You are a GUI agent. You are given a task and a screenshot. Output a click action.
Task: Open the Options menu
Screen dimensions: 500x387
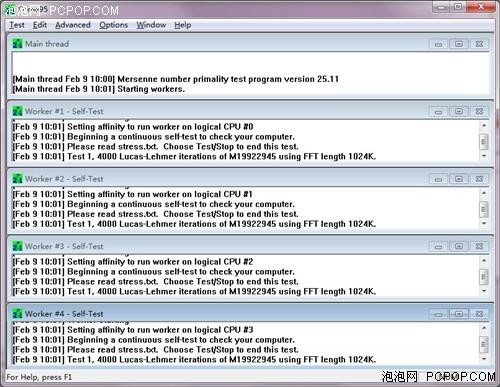point(113,25)
